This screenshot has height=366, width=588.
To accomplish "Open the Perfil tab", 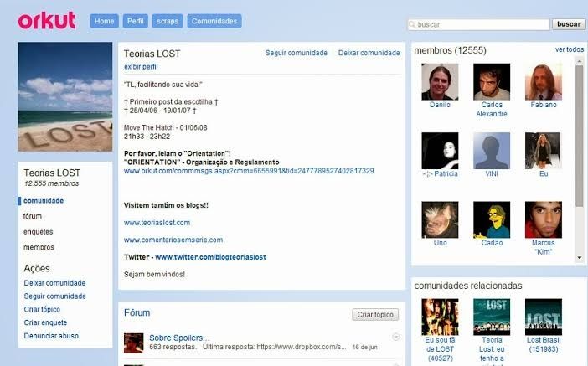I will (x=136, y=21).
